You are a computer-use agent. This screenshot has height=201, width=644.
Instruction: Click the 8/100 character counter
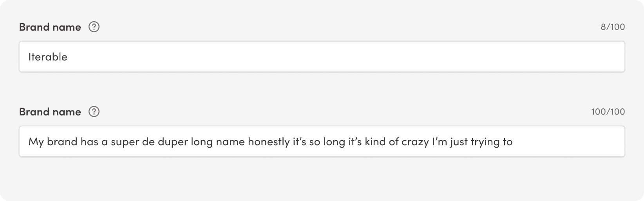[612, 27]
